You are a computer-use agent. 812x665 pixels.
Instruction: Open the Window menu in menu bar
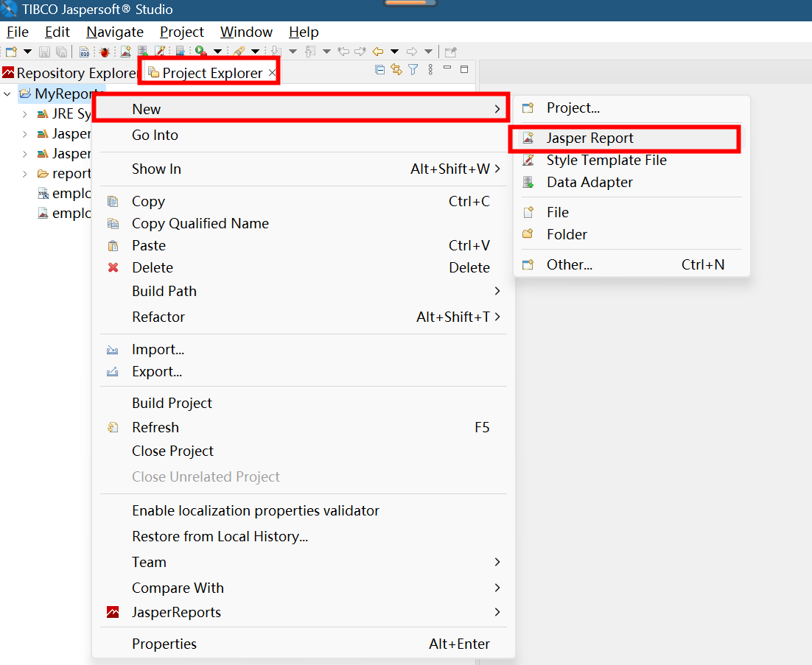point(246,32)
